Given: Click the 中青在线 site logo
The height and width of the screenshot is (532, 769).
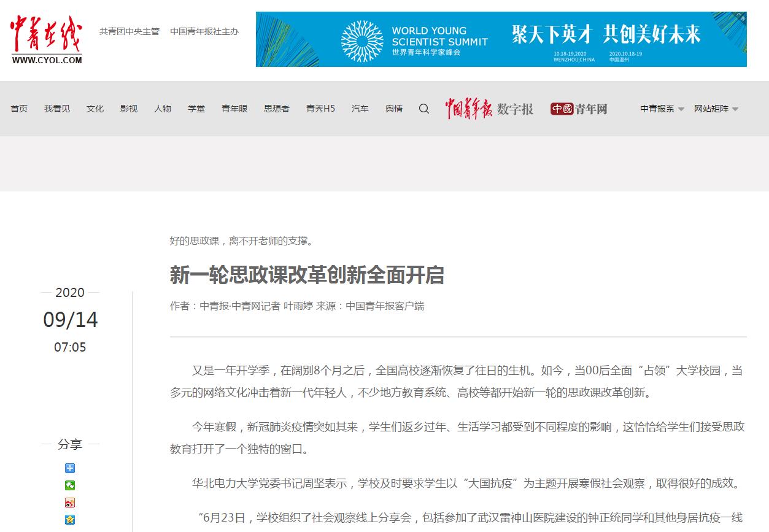Looking at the screenshot, I should point(46,39).
